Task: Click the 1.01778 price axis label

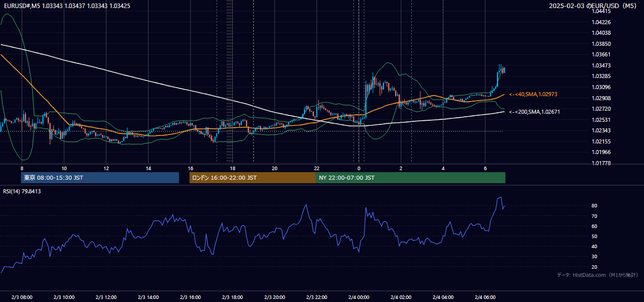Action: click(601, 163)
